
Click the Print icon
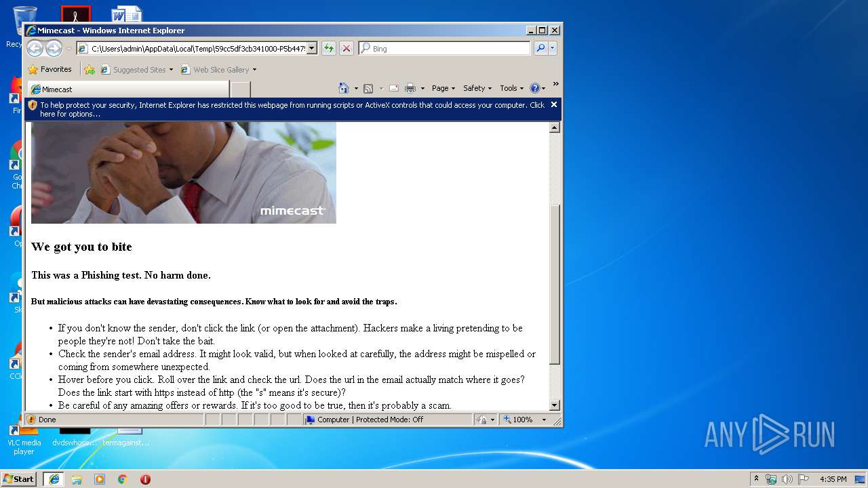click(410, 88)
